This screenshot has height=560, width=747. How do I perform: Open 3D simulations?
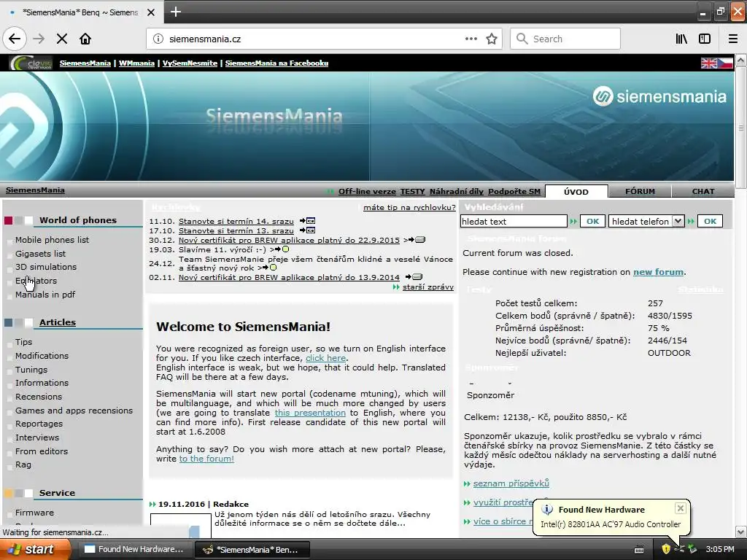click(46, 267)
